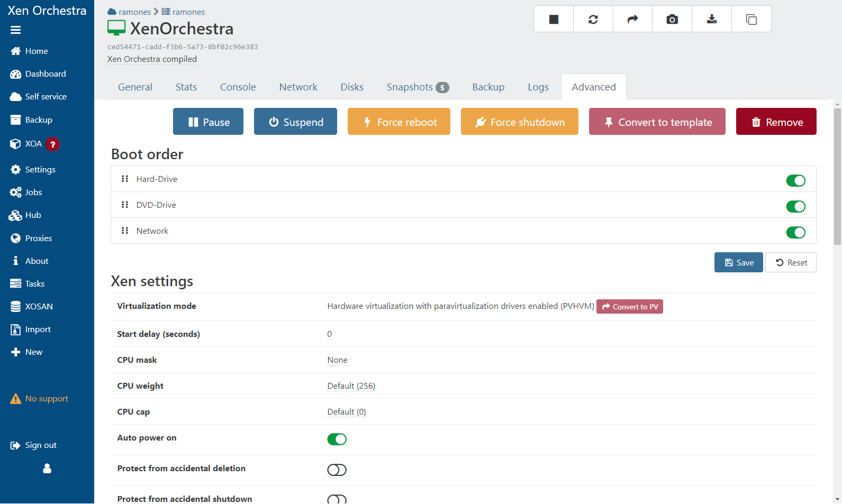Click the Suspend button
842x504 pixels.
point(295,122)
